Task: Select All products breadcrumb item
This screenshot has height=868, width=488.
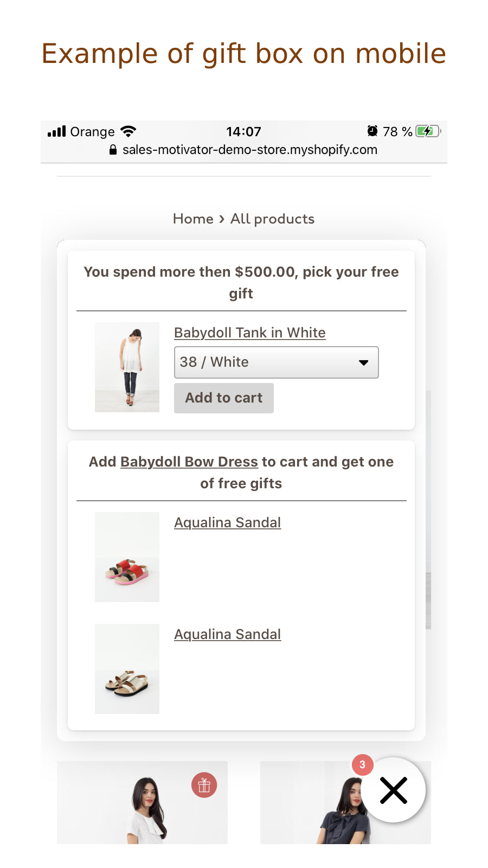Action: tap(272, 219)
